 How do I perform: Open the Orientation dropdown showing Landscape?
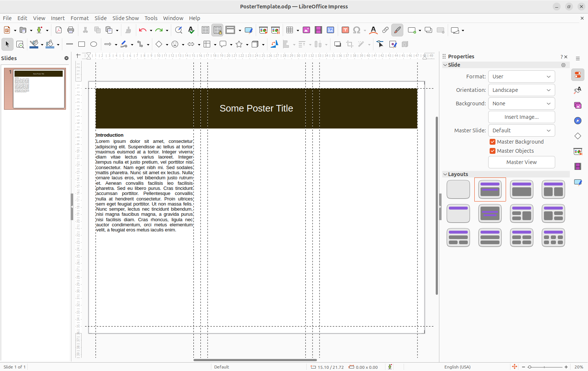point(521,90)
